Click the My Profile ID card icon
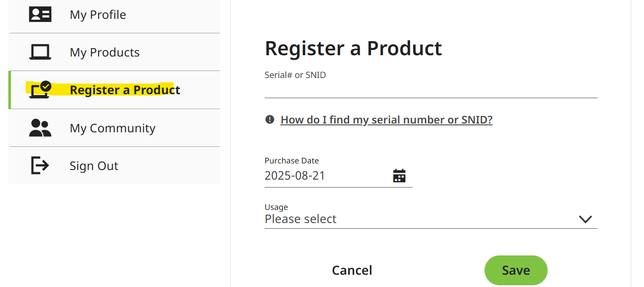 click(40, 14)
